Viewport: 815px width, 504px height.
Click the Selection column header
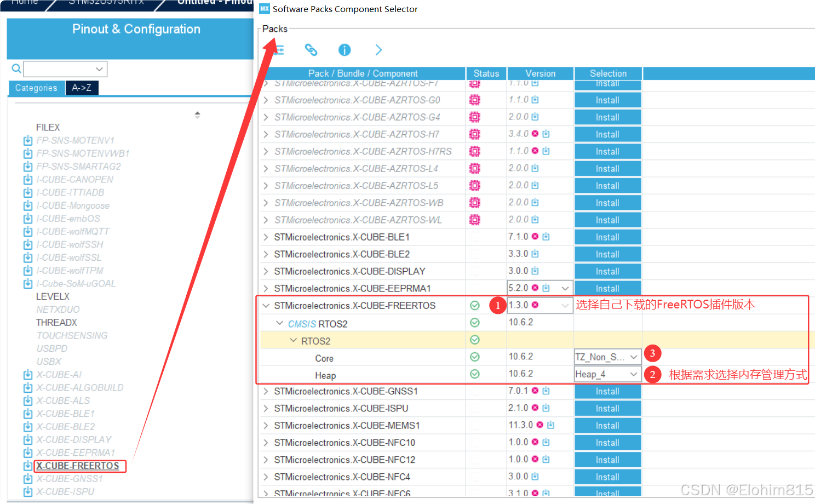[x=608, y=73]
